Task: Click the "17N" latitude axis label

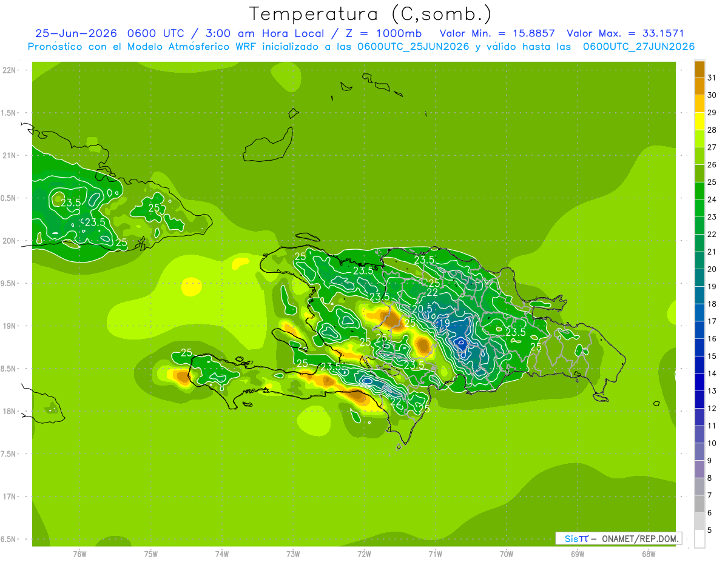Action: [9, 497]
